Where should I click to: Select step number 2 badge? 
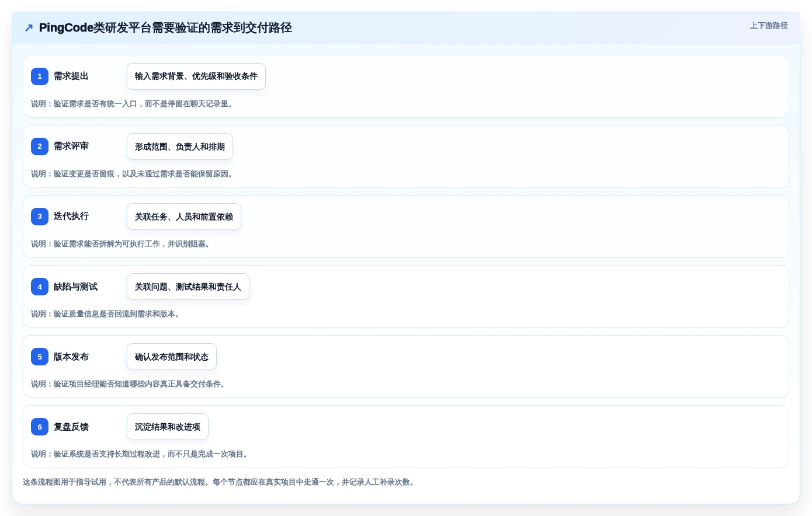coord(40,147)
